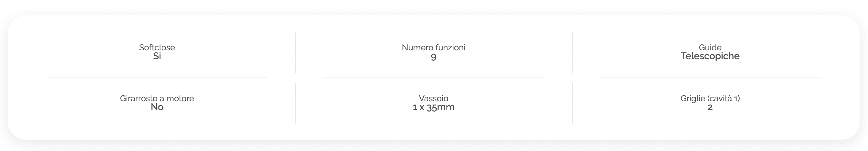Viewport: 868px width, 151px height.
Task: Click the Numero funzioni label
Action: click(433, 47)
